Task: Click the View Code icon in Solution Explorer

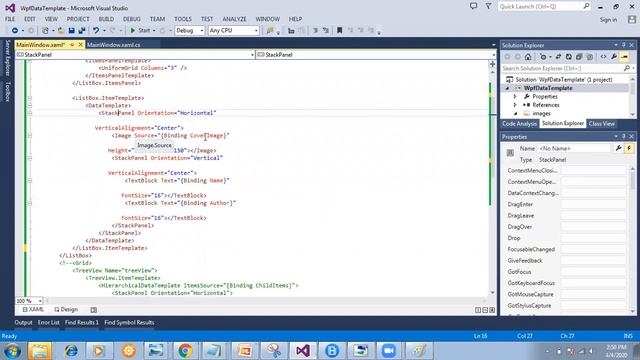Action: point(603,57)
